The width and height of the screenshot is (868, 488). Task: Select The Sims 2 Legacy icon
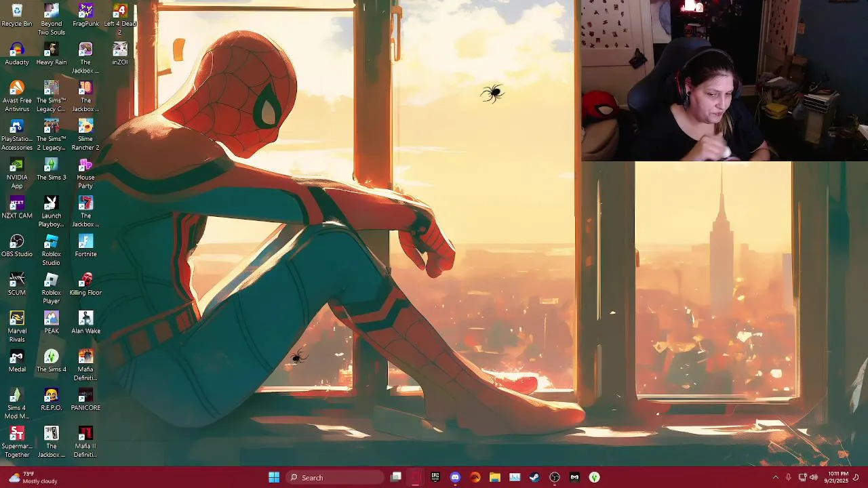(52, 134)
